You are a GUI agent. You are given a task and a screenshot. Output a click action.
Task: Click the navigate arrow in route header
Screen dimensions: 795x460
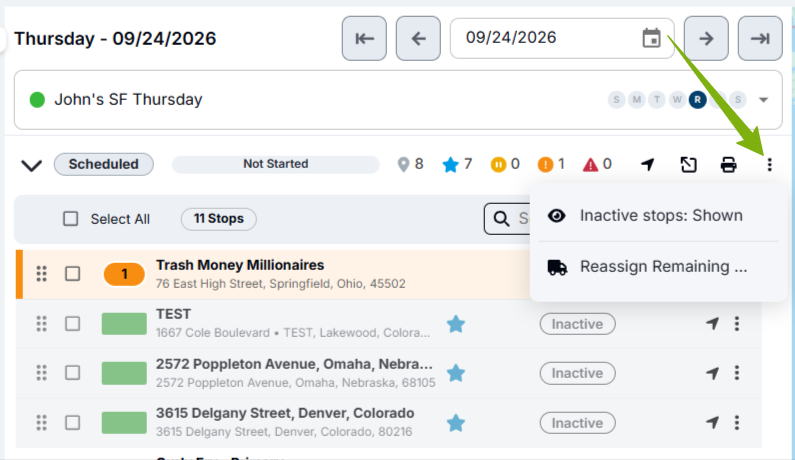[647, 164]
